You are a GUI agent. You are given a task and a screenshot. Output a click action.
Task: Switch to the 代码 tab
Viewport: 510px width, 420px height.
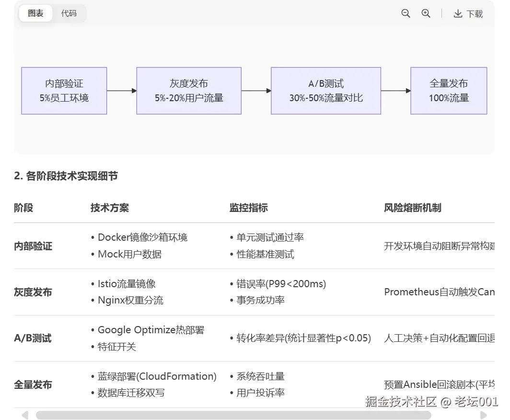(70, 13)
